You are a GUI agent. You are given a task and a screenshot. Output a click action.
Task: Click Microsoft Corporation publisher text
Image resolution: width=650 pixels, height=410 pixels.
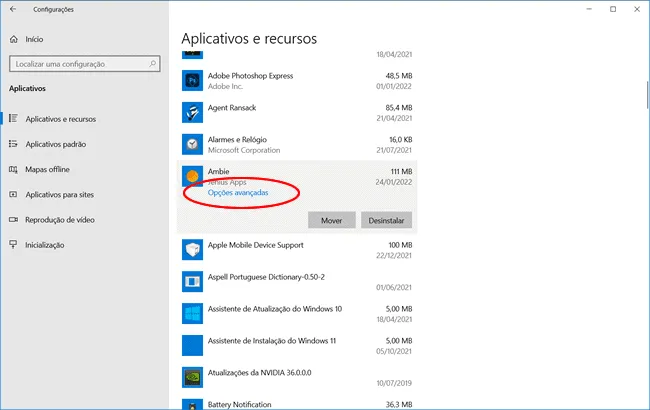point(244,150)
